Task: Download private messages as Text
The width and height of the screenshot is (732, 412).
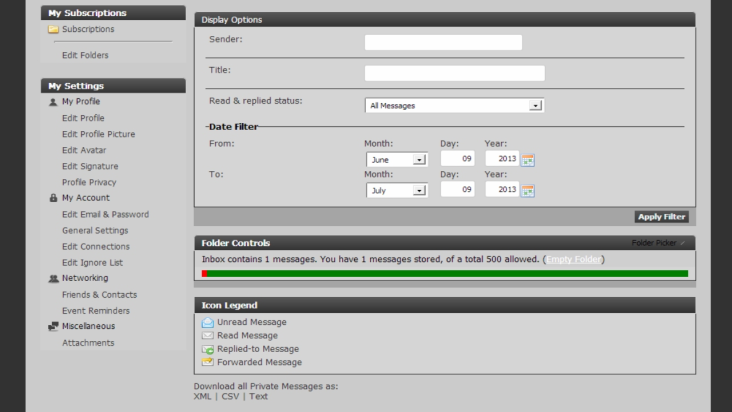Action: pos(258,397)
